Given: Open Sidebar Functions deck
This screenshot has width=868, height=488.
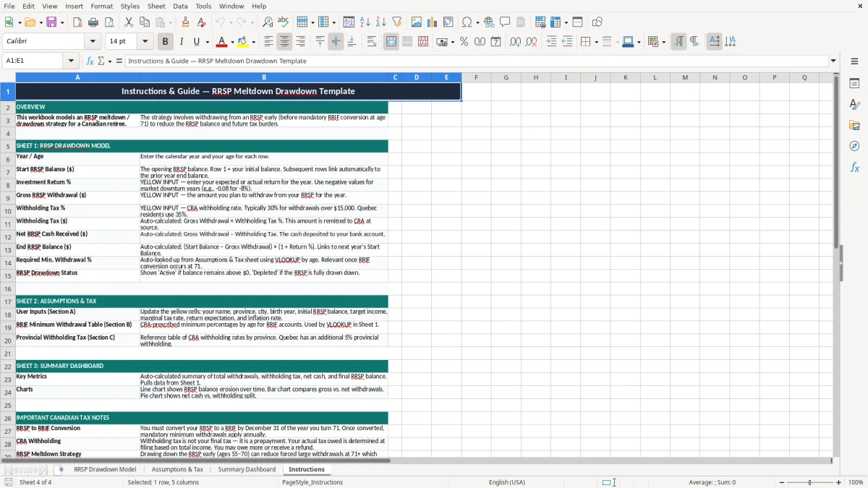Looking at the screenshot, I should click(x=854, y=167).
